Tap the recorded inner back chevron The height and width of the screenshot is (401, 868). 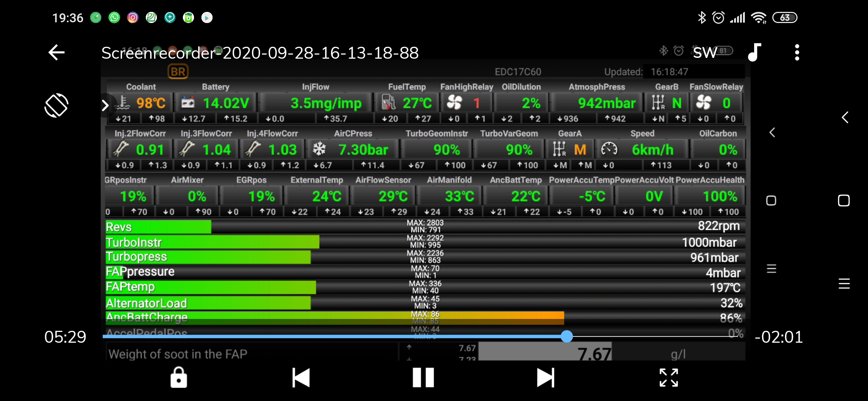pos(772,133)
